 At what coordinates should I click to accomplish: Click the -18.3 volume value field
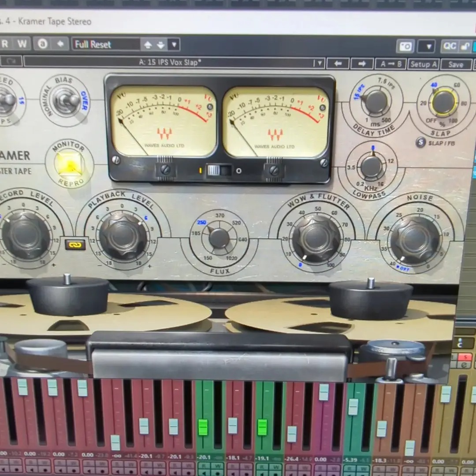[x=380, y=460]
